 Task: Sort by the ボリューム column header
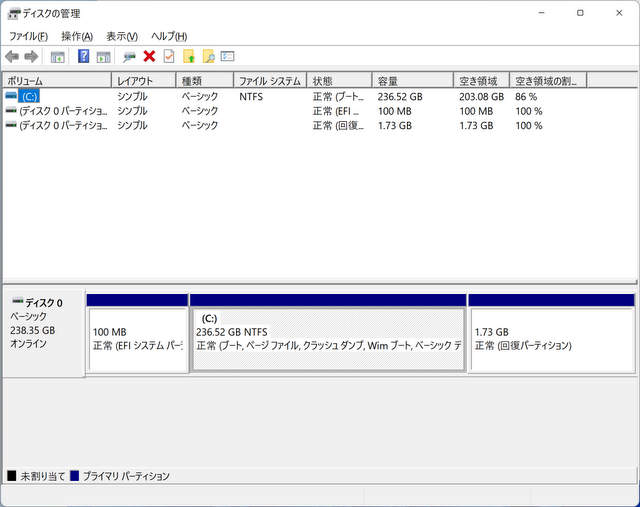[56, 80]
